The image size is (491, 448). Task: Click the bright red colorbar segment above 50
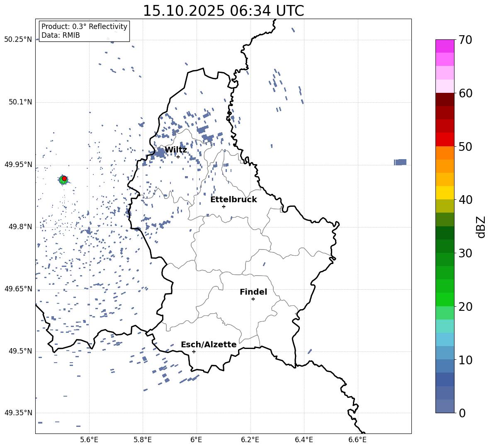(445, 140)
